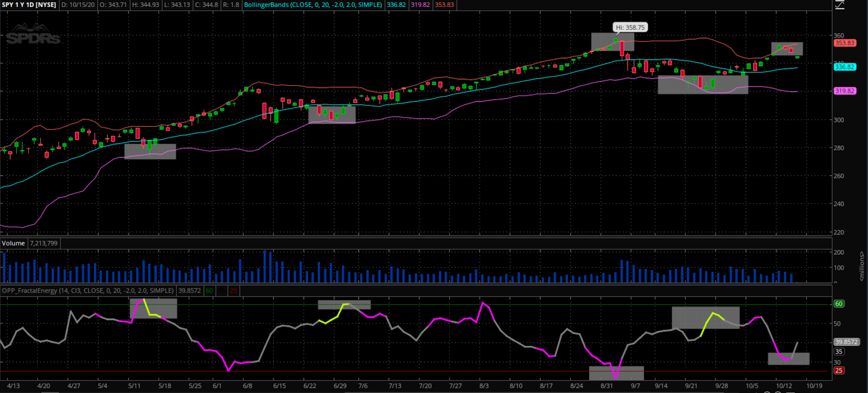
Task: Click the red 25 value in FractalEnergy header
Action: (233, 291)
